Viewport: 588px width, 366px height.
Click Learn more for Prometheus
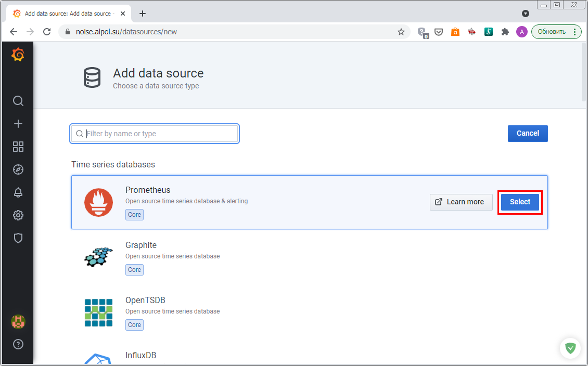(x=461, y=202)
